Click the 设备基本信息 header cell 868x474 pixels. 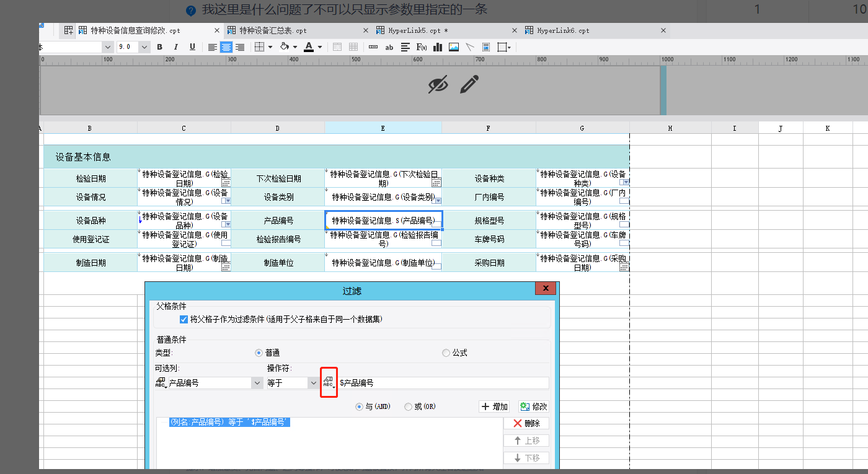336,157
